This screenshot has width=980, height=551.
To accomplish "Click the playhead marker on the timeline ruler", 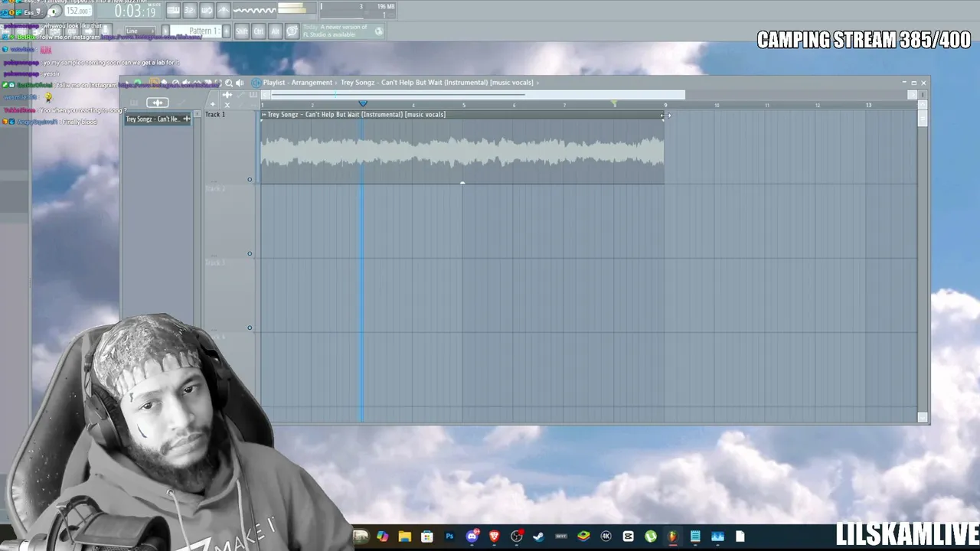I will [x=363, y=103].
